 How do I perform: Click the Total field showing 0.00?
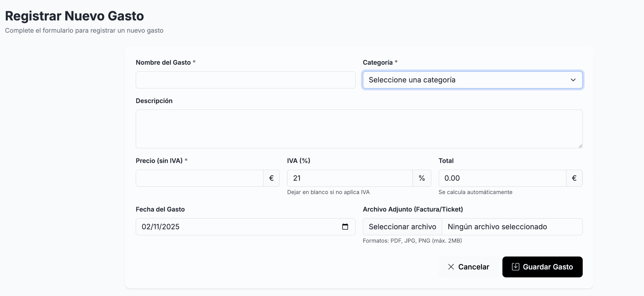click(502, 178)
